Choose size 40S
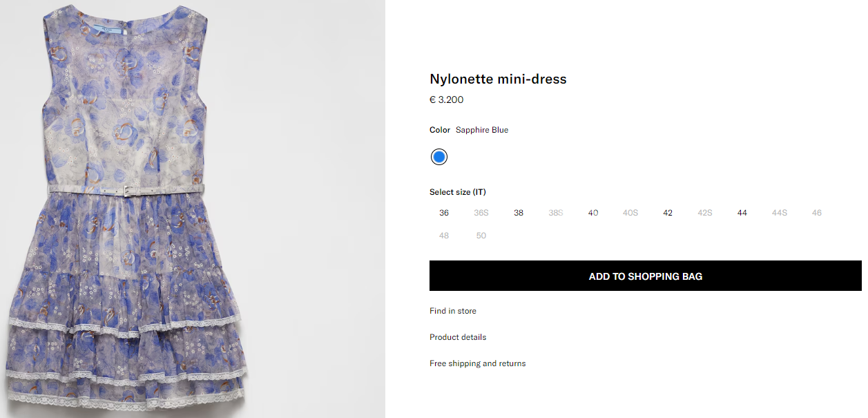The width and height of the screenshot is (868, 418). click(630, 213)
